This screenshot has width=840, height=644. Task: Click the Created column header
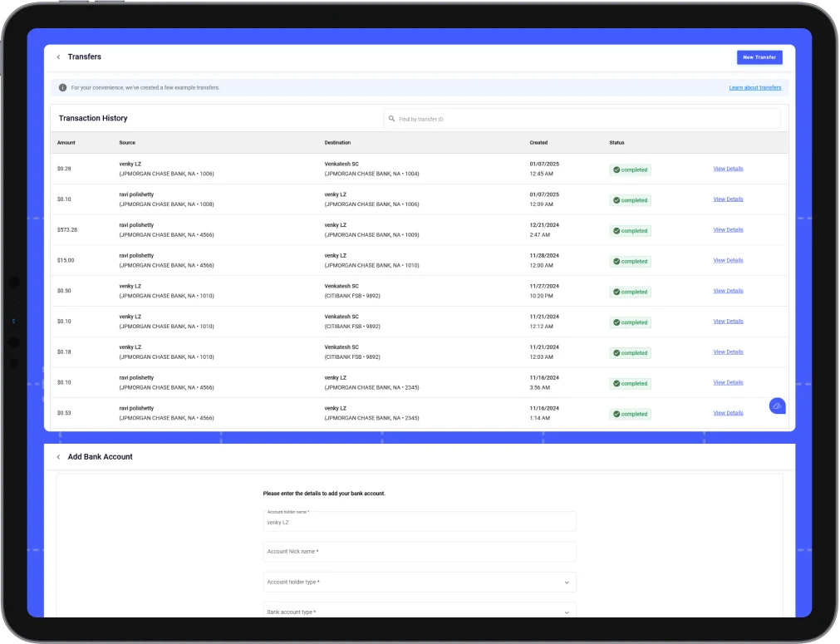[x=538, y=143]
